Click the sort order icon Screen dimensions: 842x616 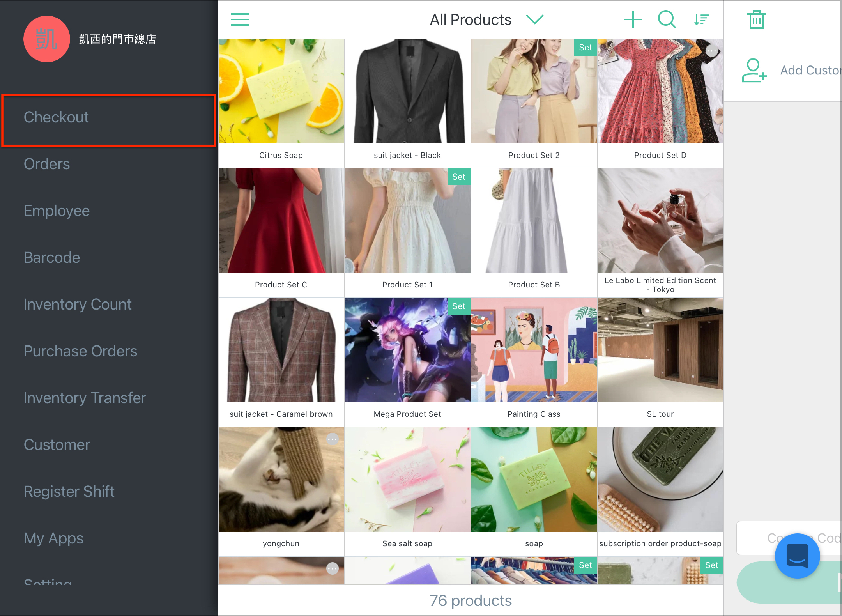[x=701, y=19]
